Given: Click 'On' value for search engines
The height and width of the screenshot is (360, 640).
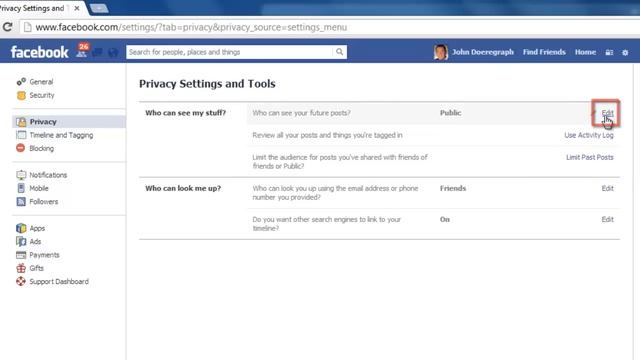Looking at the screenshot, I should click(x=445, y=219).
